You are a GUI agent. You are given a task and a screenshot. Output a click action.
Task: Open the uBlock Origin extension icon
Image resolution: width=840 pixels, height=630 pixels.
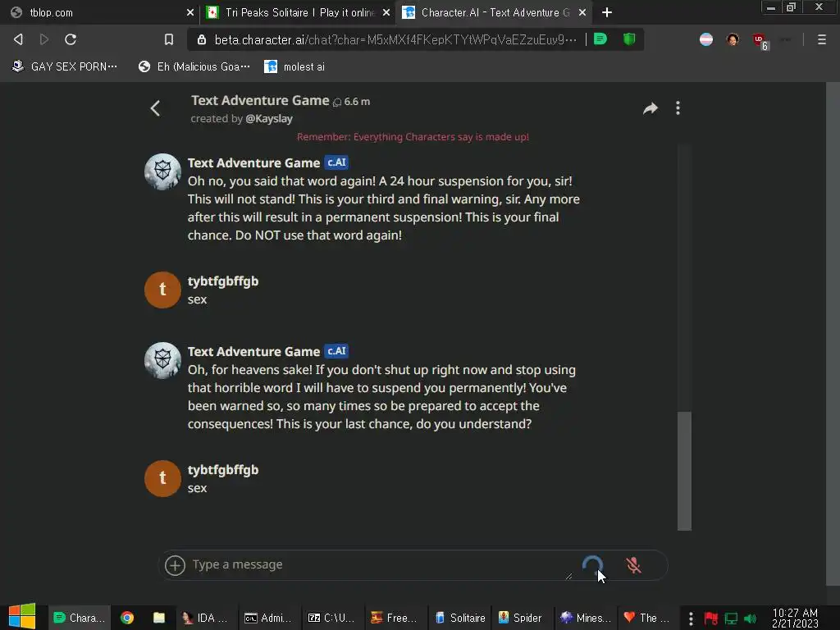point(760,40)
